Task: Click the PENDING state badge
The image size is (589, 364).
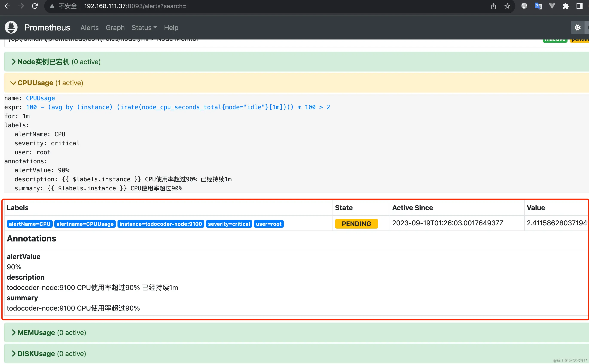Action: pos(357,224)
